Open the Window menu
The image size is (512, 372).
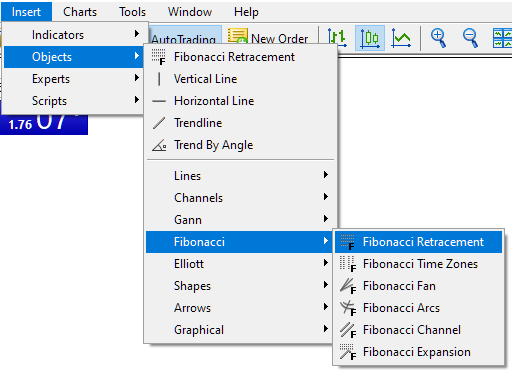(x=190, y=12)
